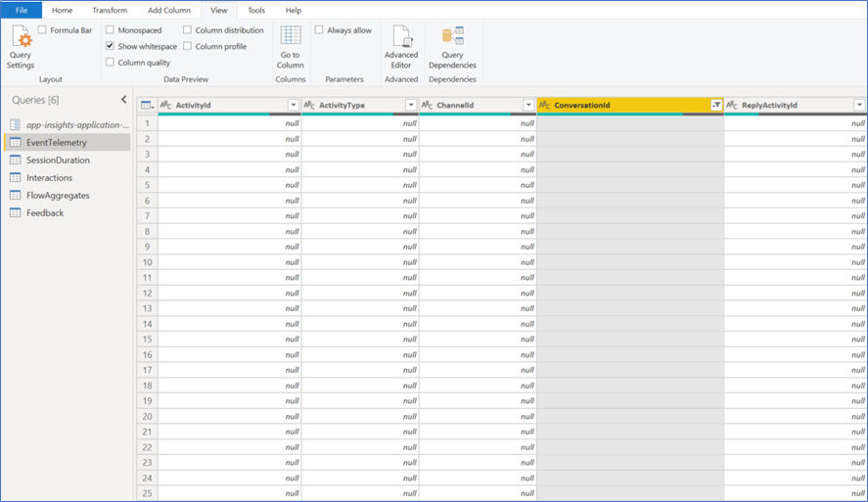Open ReplyActivityId column filter dropdown
The image size is (868, 502).
(x=859, y=105)
